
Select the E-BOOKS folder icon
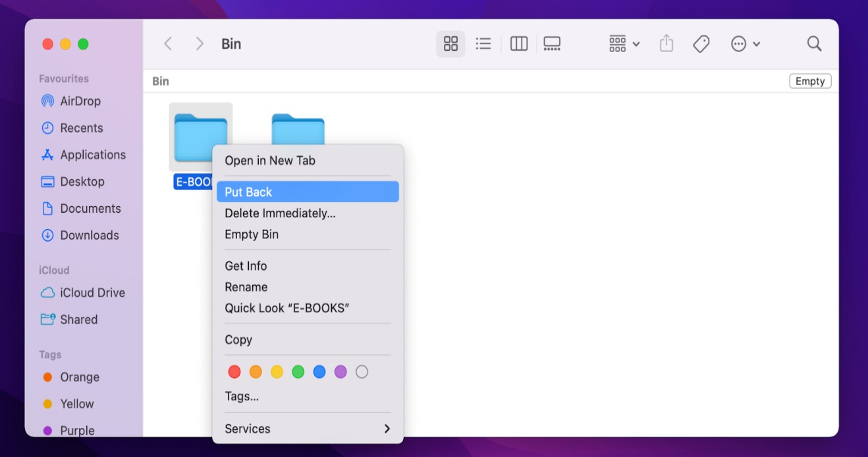point(201,136)
